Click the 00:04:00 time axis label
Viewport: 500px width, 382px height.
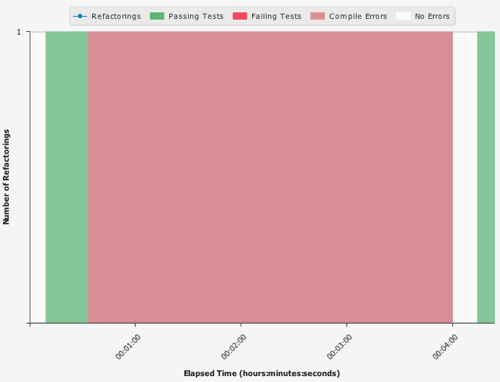pyautogui.click(x=445, y=347)
